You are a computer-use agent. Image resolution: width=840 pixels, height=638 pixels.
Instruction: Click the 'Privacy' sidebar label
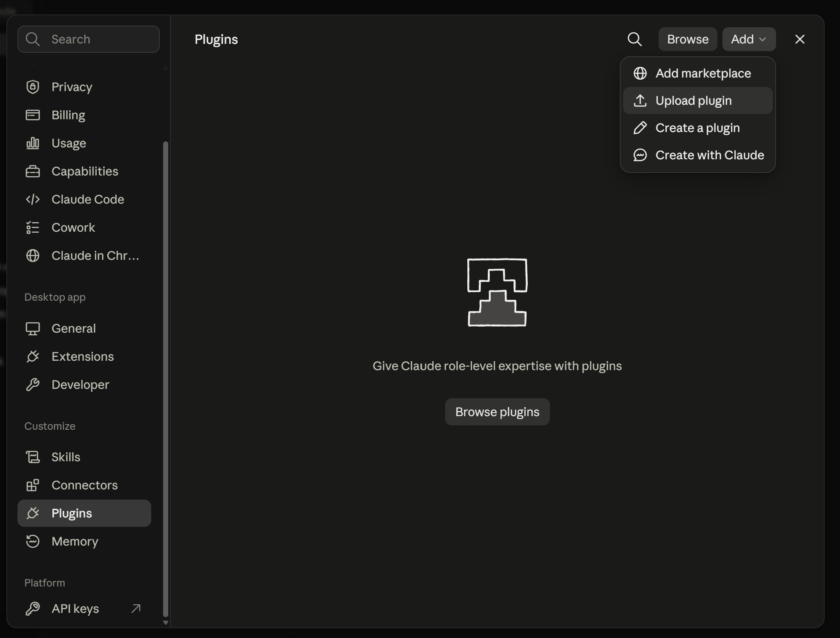click(72, 87)
